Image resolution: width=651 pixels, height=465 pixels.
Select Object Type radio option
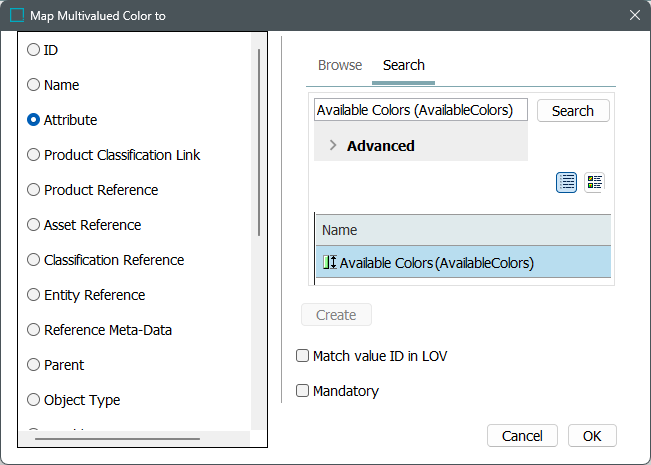(33, 400)
